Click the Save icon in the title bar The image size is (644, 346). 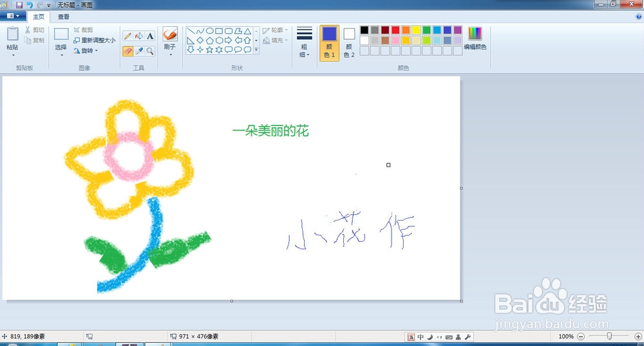click(19, 5)
